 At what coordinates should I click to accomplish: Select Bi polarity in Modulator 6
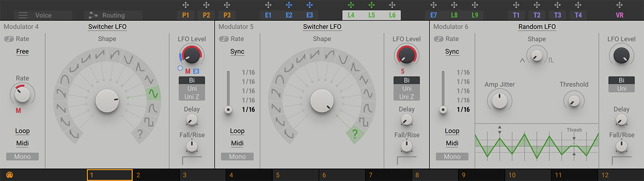pyautogui.click(x=621, y=80)
